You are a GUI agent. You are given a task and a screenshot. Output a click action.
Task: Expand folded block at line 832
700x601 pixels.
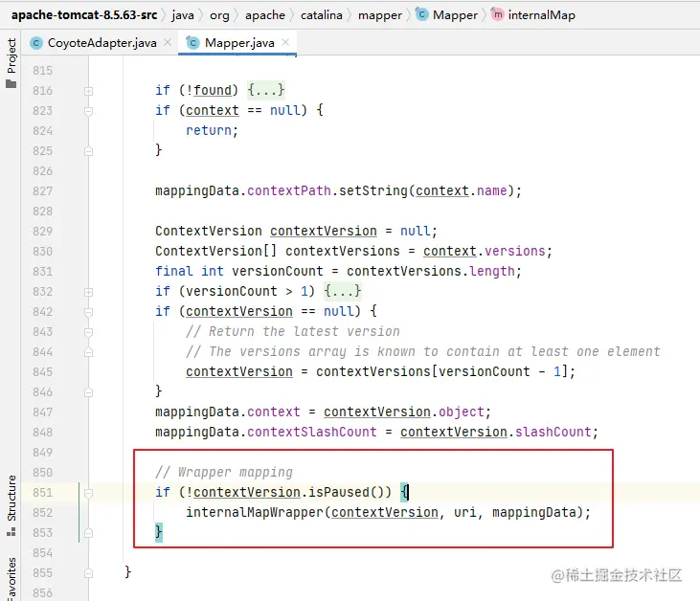point(88,292)
